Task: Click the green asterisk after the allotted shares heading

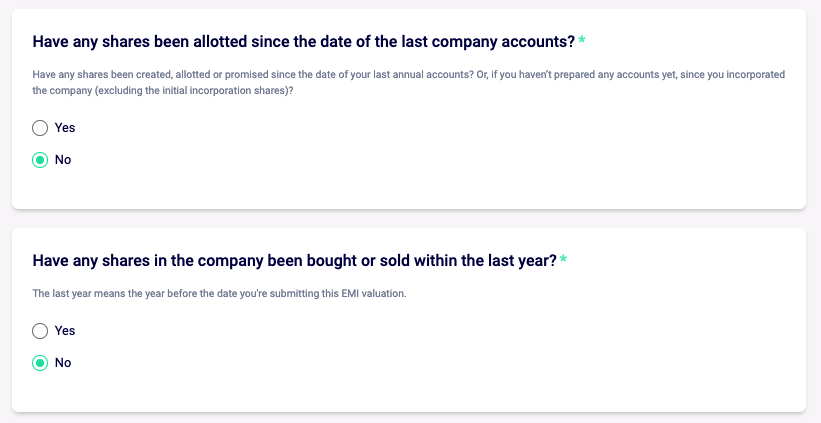Action: [582, 41]
